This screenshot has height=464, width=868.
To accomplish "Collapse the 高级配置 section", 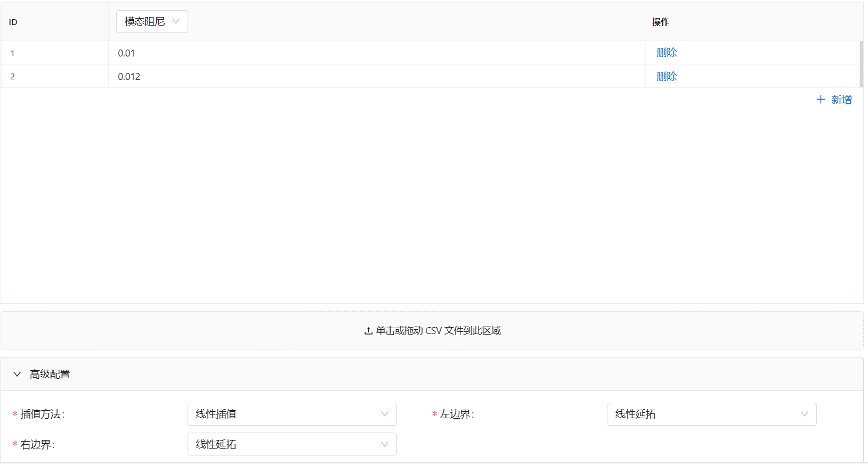I will 17,374.
